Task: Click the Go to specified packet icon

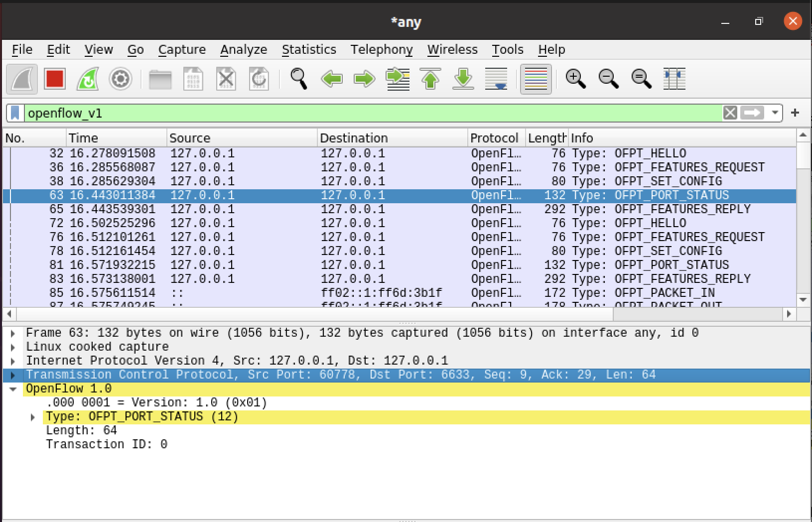Action: coord(398,79)
